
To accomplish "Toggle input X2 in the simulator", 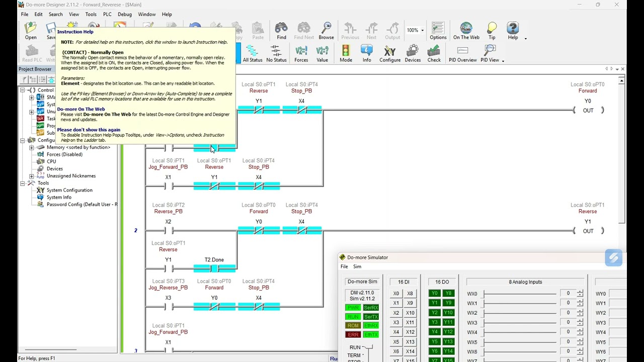I will tap(396, 313).
